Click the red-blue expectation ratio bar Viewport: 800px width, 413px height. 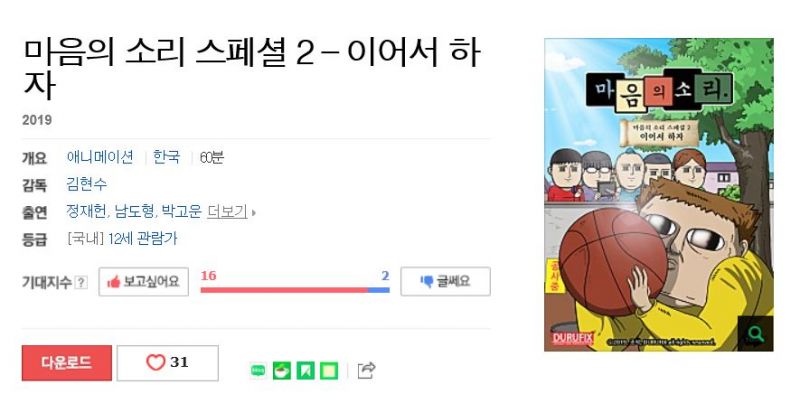pos(295,290)
